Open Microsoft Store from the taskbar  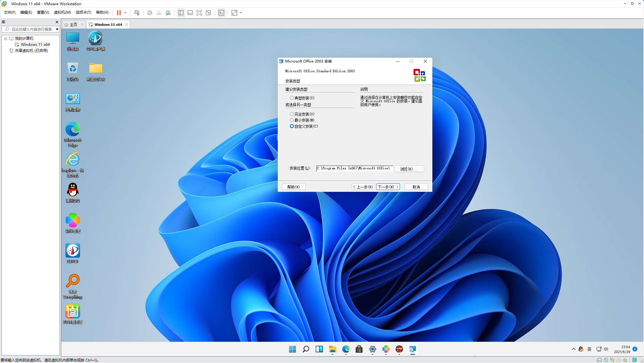[359, 349]
